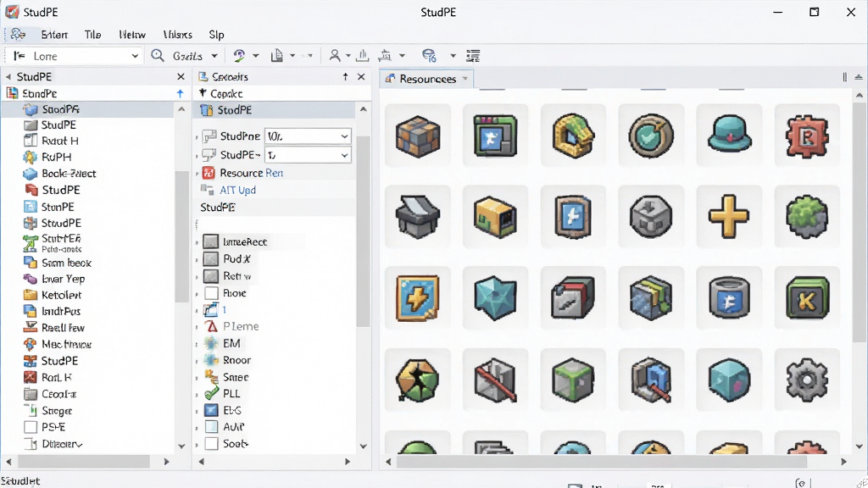Click the brown and blue tiled cube icon
868x488 pixels.
418,136
